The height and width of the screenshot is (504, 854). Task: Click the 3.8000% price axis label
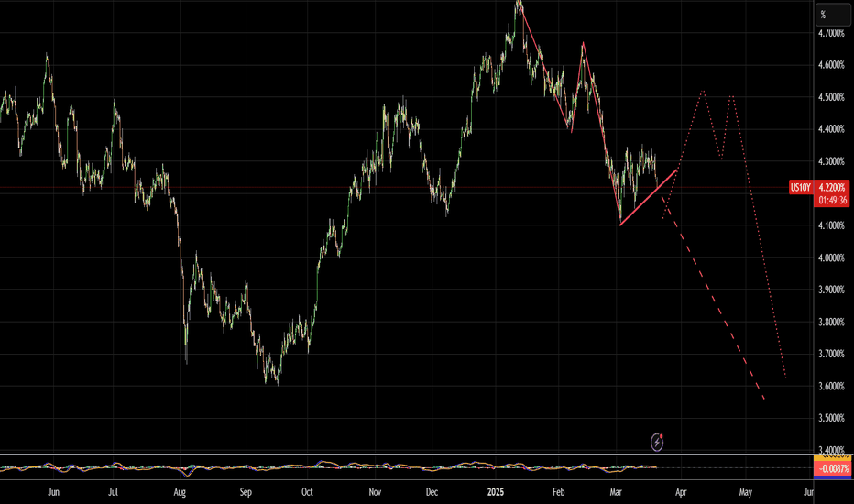click(831, 322)
